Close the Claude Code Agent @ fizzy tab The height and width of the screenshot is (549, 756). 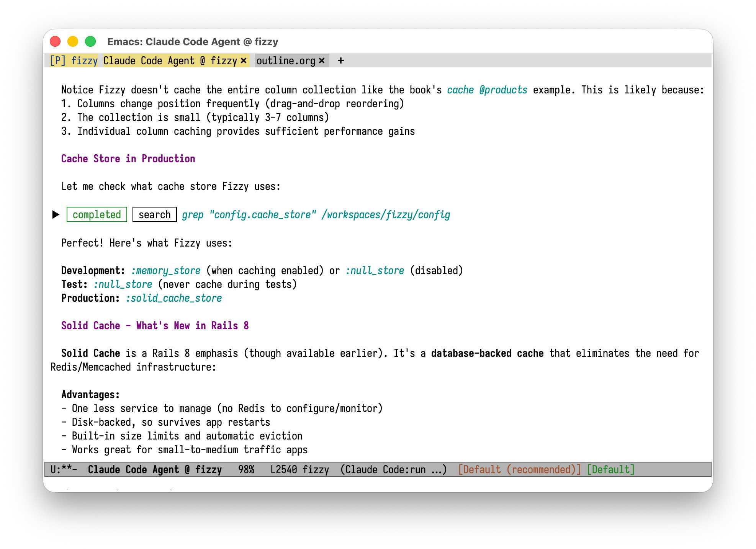244,60
